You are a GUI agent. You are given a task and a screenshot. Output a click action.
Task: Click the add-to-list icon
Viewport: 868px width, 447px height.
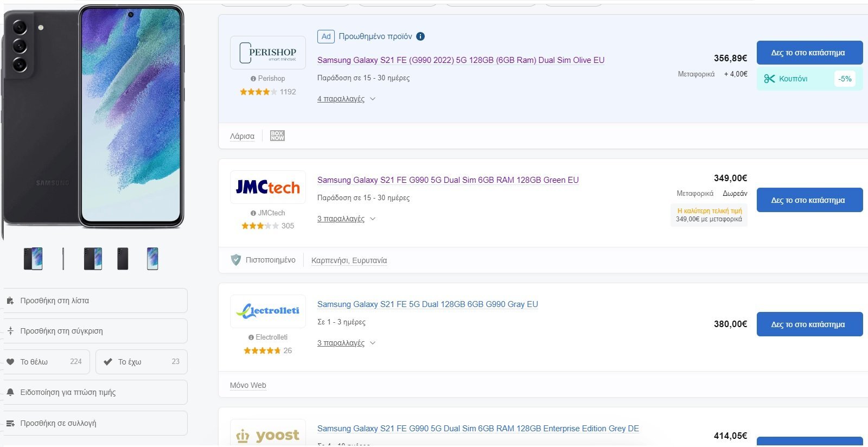(10, 301)
